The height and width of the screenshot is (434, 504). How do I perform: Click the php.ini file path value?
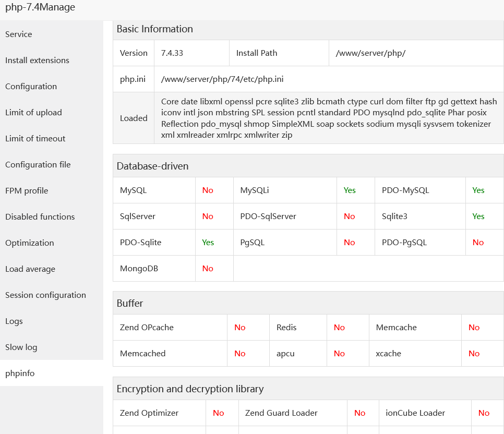pyautogui.click(x=222, y=79)
